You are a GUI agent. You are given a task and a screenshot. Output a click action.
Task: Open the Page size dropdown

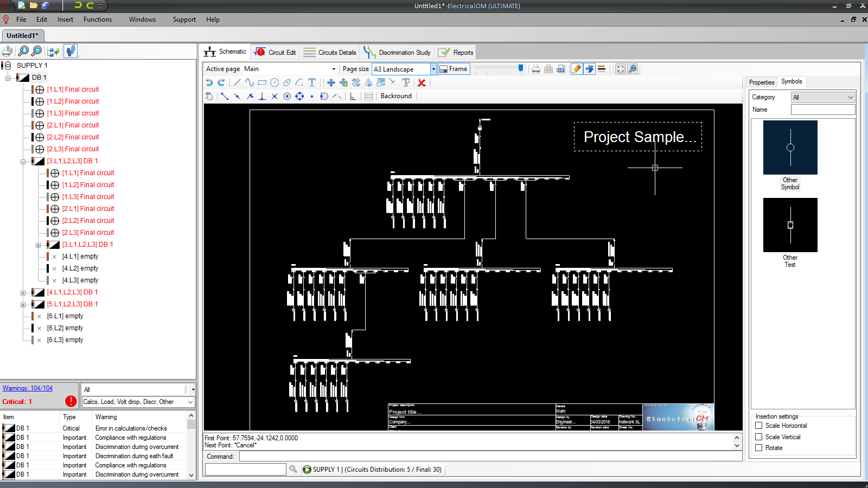pos(433,69)
